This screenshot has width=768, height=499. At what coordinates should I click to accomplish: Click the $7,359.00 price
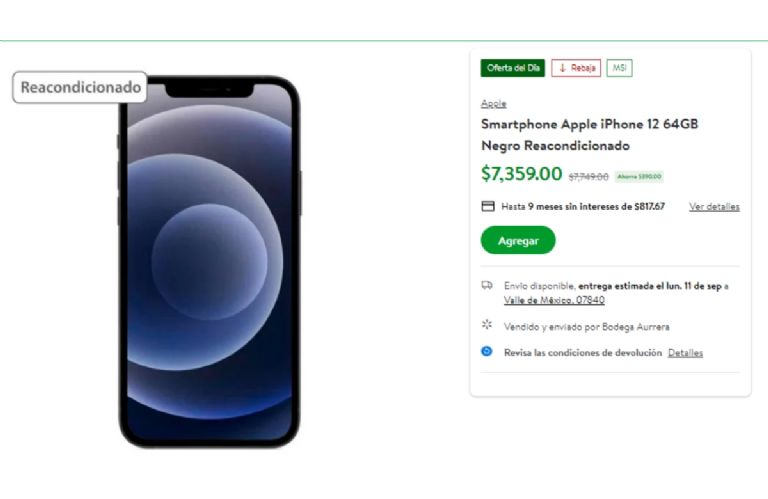pyautogui.click(x=521, y=174)
